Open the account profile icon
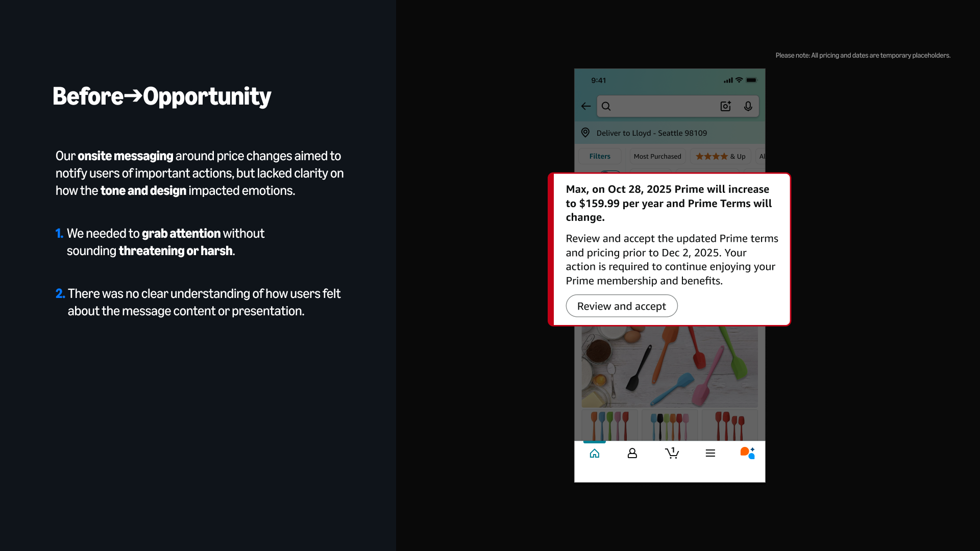Screen dimensions: 980x551 click(x=632, y=453)
